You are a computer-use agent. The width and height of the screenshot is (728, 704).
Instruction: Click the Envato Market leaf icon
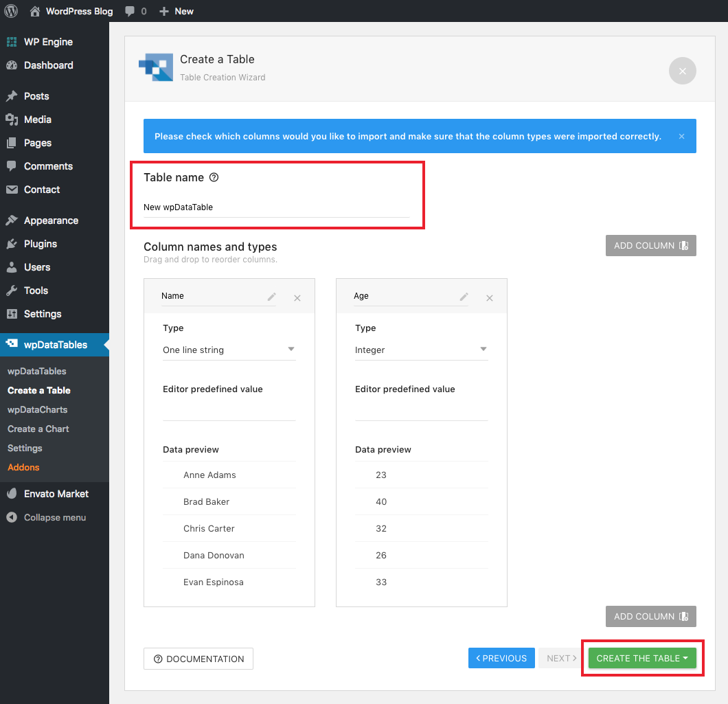click(x=12, y=494)
